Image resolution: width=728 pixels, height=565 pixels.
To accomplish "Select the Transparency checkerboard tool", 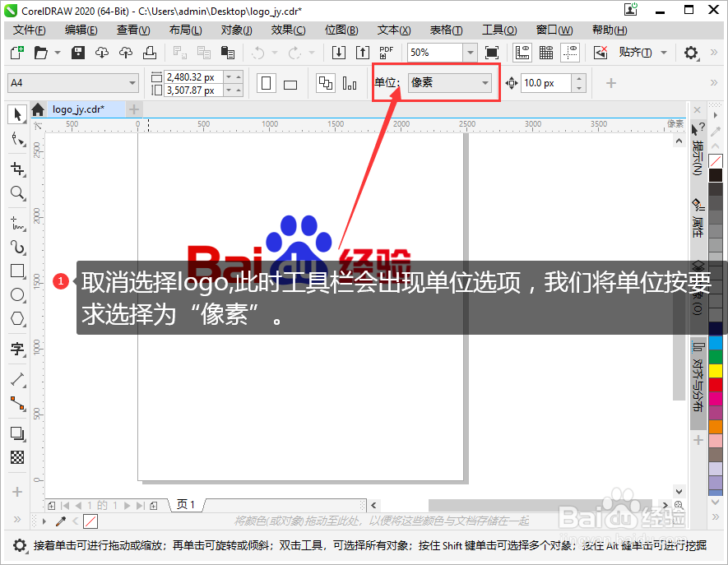I will [17, 457].
